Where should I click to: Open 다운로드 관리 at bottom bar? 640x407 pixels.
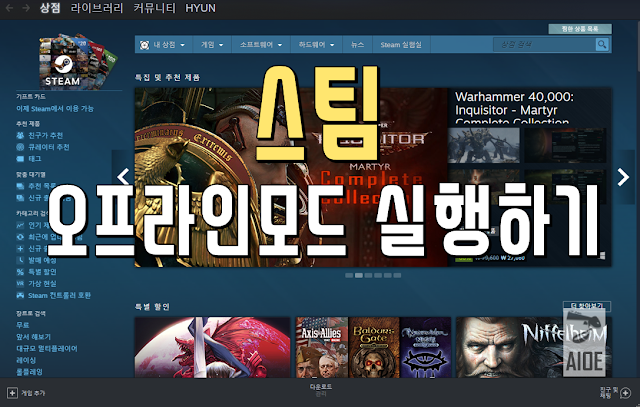coord(320,390)
